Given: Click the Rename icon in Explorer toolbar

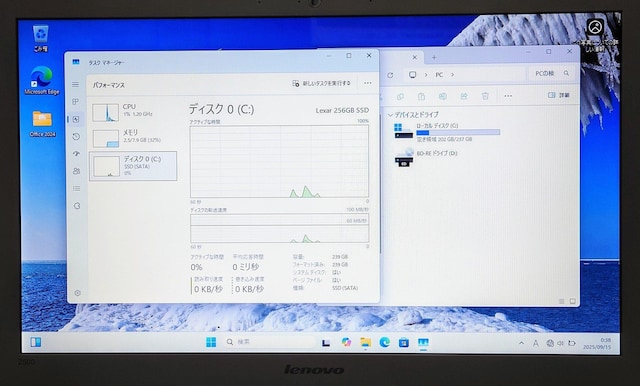Looking at the screenshot, I should tap(442, 96).
